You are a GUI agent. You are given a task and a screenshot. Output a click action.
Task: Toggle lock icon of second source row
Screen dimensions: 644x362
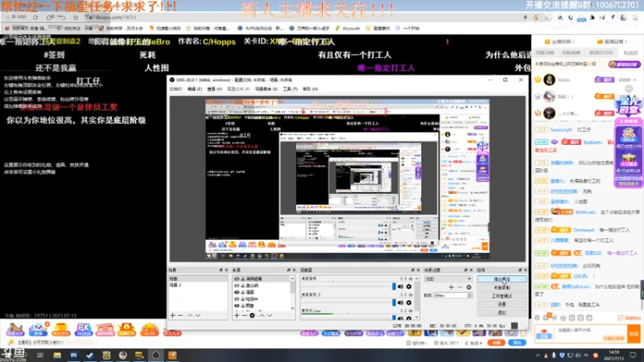tap(243, 286)
